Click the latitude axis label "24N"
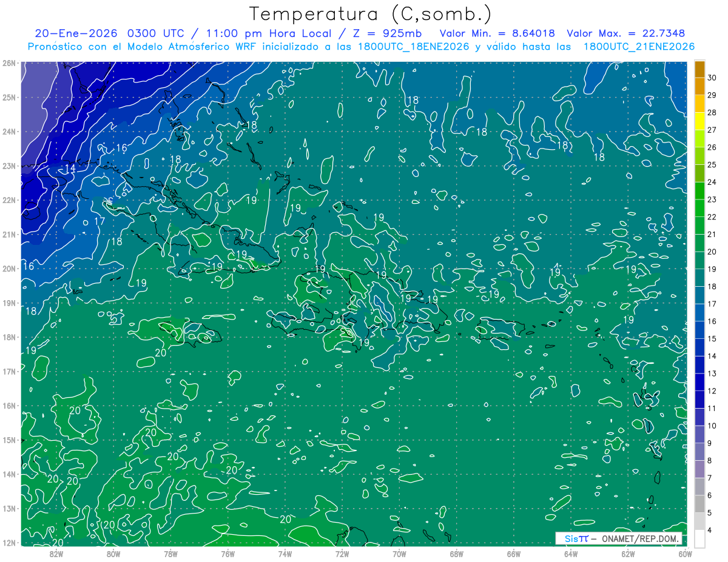728x562 pixels. click(8, 132)
